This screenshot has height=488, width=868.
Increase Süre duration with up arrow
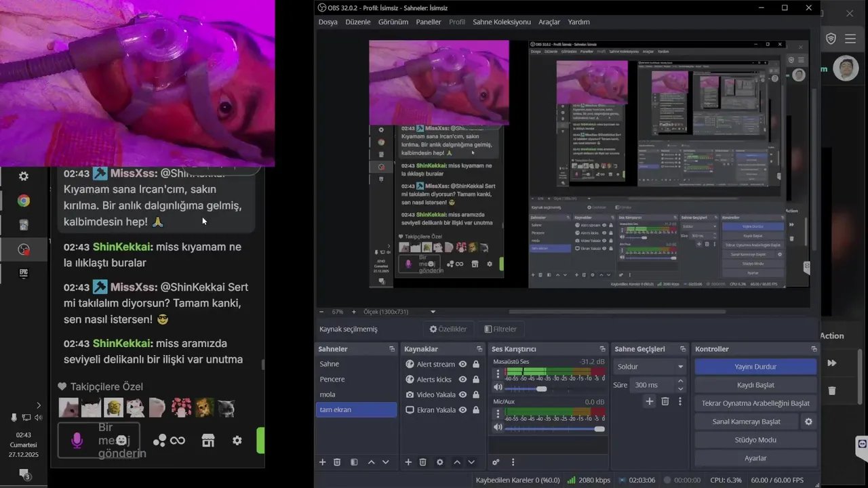[x=681, y=381]
